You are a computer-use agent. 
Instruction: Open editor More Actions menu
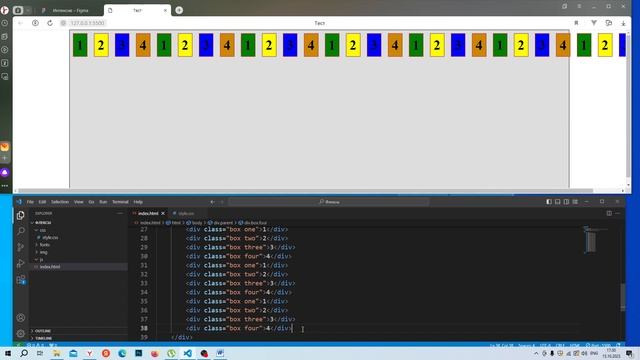(618, 213)
